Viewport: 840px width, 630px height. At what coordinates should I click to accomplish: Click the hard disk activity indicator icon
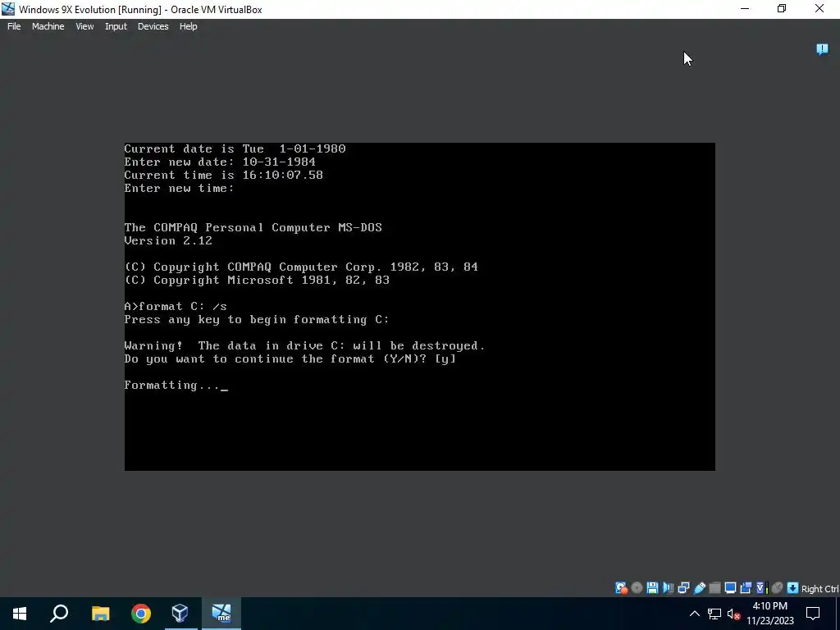pyautogui.click(x=621, y=588)
